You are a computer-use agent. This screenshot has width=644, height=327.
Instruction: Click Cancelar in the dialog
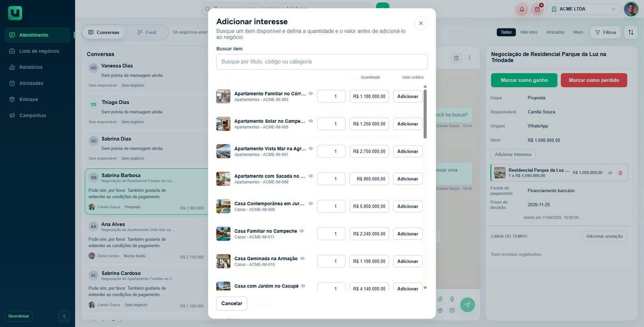pos(232,303)
